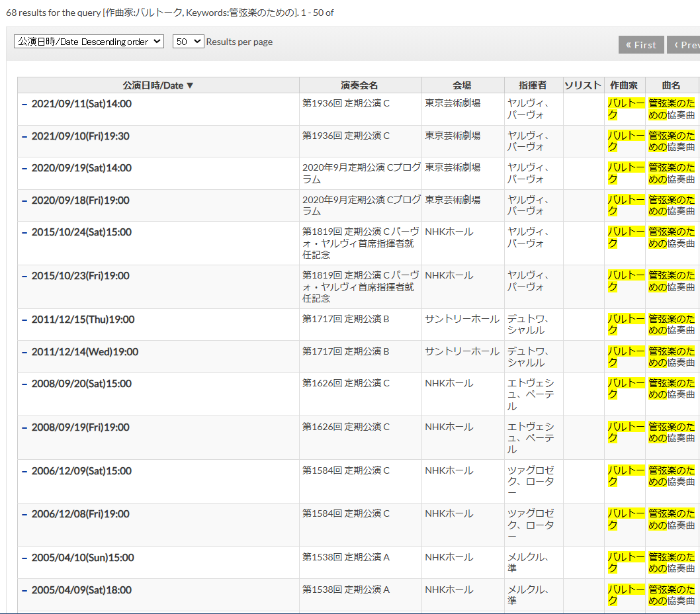This screenshot has width=700, height=614.
Task: Collapse the 2006/12/08(Fri)19:00 row
Action: [24, 514]
